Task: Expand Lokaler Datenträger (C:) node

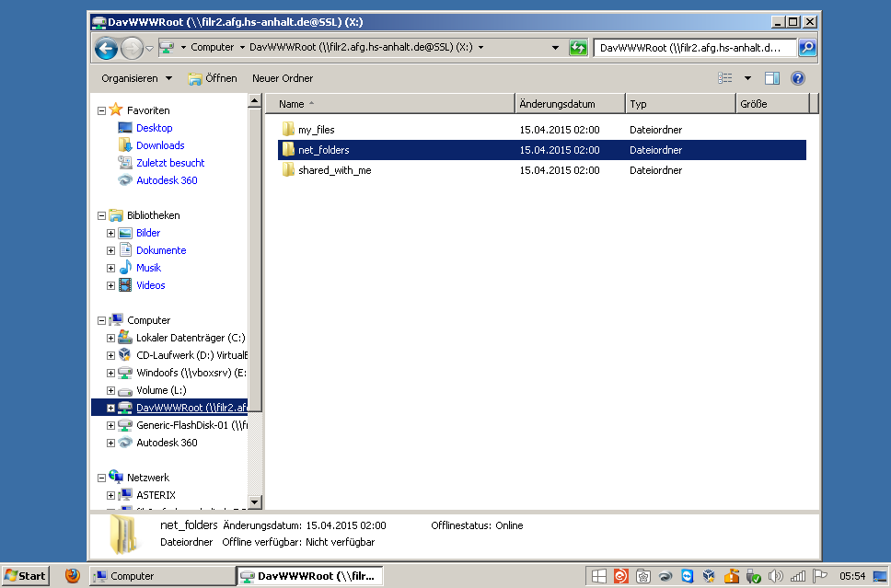Action: pyautogui.click(x=110, y=338)
